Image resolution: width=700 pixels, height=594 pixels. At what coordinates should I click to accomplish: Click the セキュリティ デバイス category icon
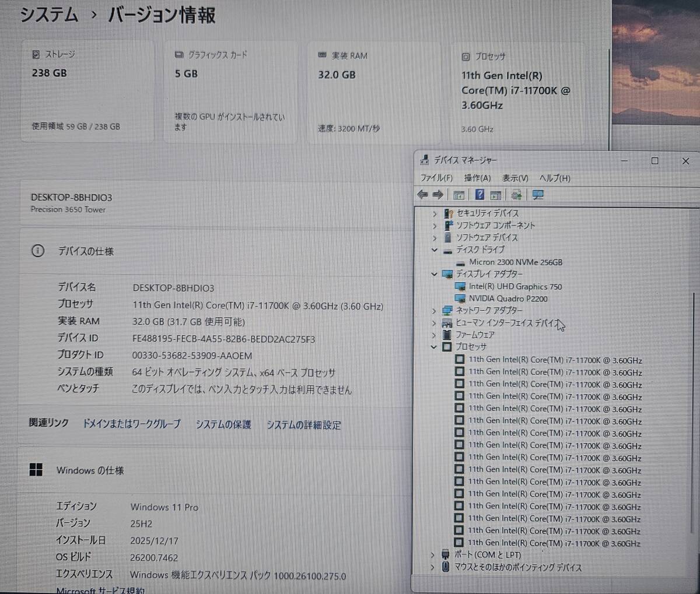point(448,213)
